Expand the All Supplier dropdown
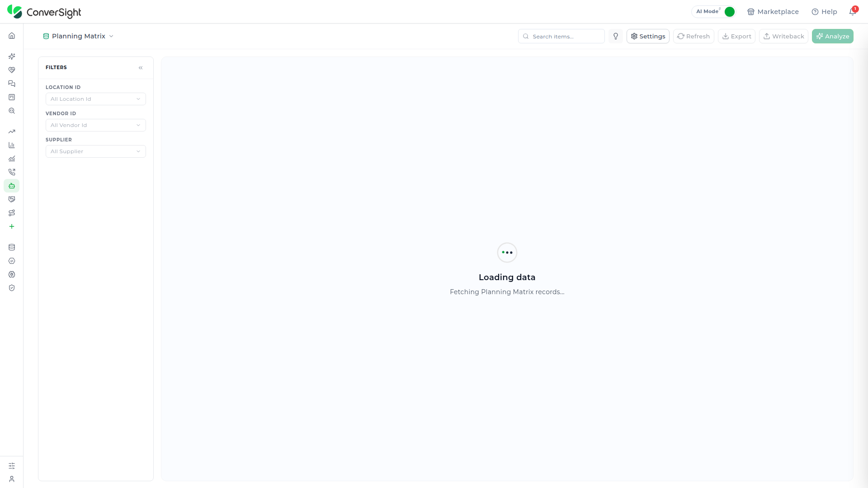This screenshot has width=868, height=488. (96, 151)
